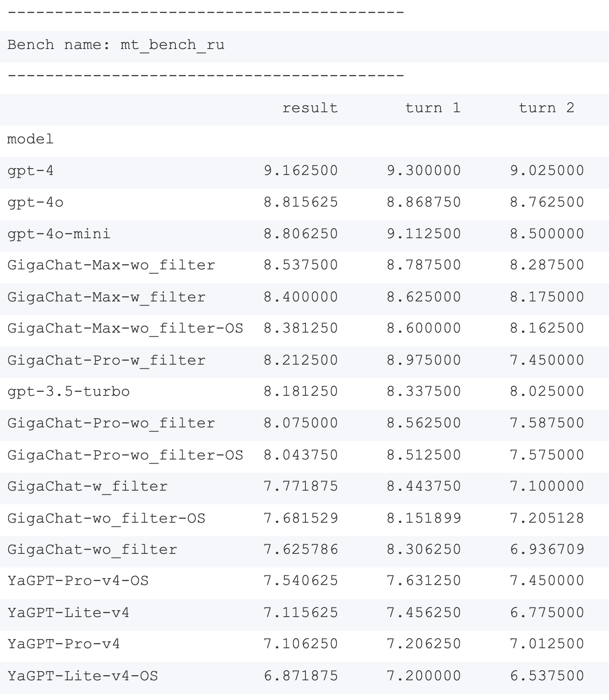This screenshot has width=609, height=700.
Task: Select the 'turn 2' column header
Action: coord(546,108)
